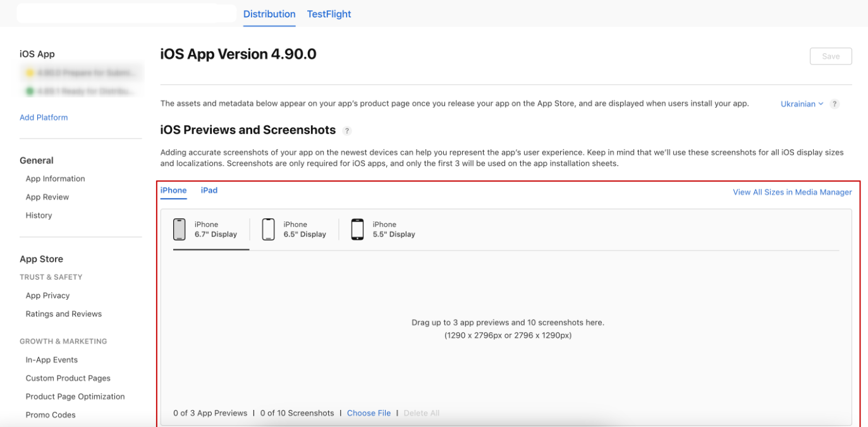Select the iPad device tab
868x427 pixels.
tap(209, 190)
